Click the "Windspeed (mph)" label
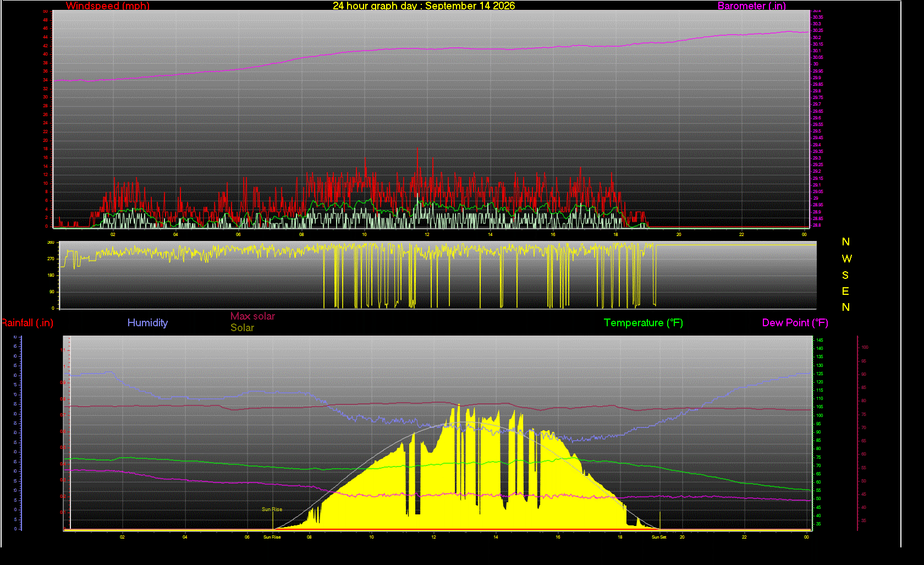This screenshot has width=924, height=565. (x=108, y=6)
